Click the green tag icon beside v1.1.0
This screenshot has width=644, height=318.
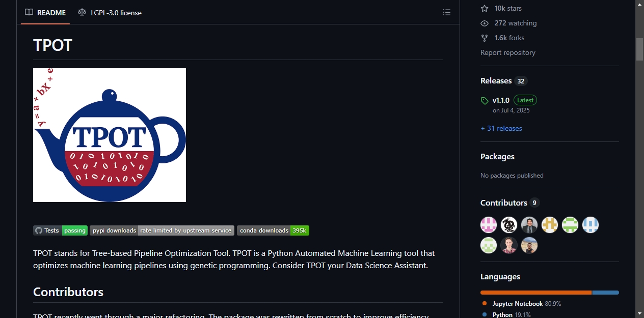pos(485,101)
